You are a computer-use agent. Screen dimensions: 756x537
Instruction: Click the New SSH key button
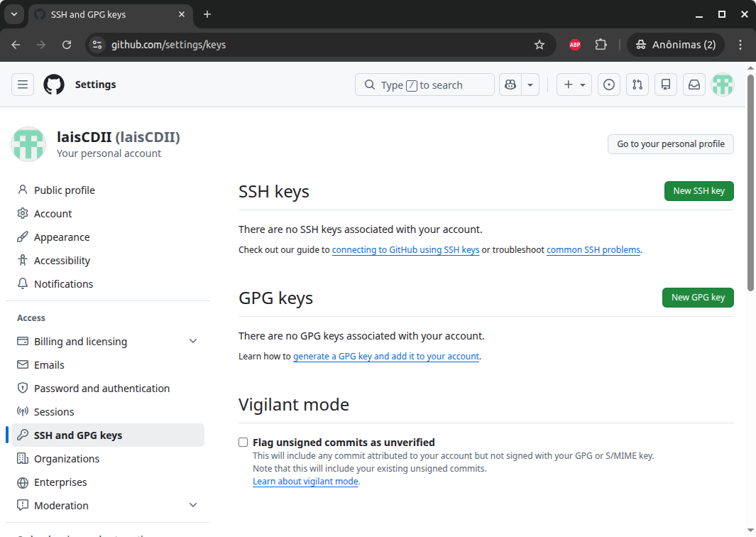[x=699, y=191]
